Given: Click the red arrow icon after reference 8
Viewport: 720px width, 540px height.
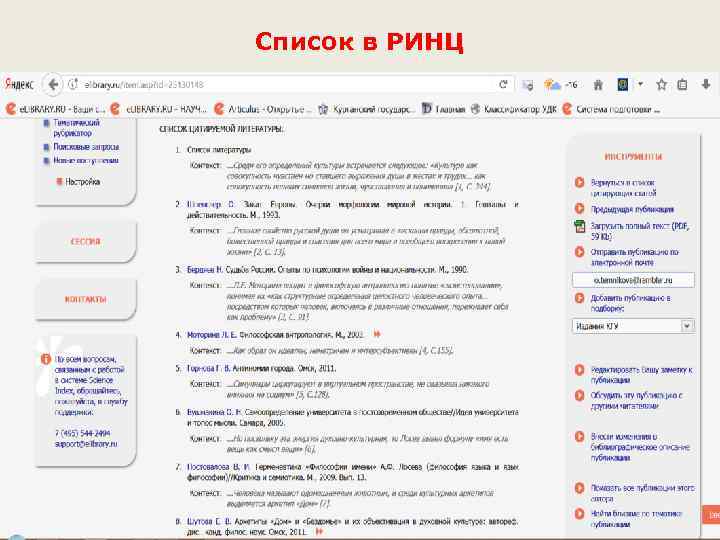Looking at the screenshot, I should coord(320,531).
